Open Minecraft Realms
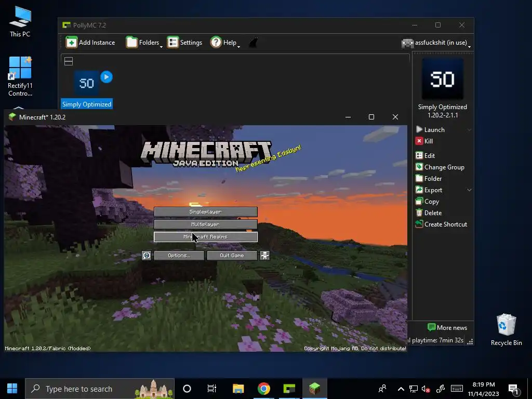The height and width of the screenshot is (399, 532). tap(206, 237)
